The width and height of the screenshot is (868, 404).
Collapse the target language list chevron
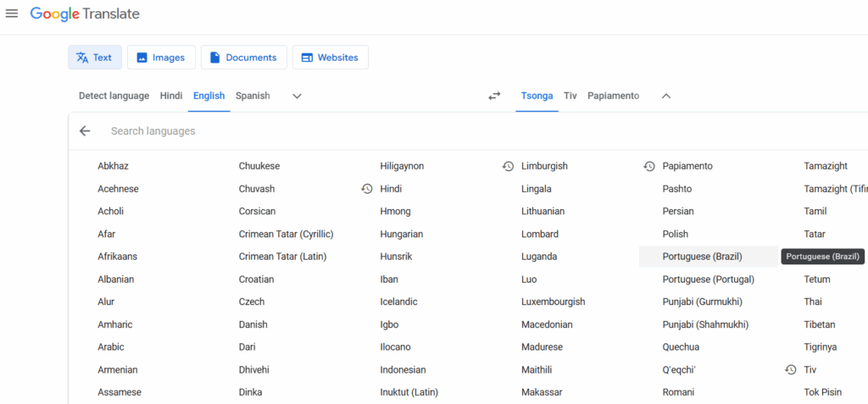point(666,97)
